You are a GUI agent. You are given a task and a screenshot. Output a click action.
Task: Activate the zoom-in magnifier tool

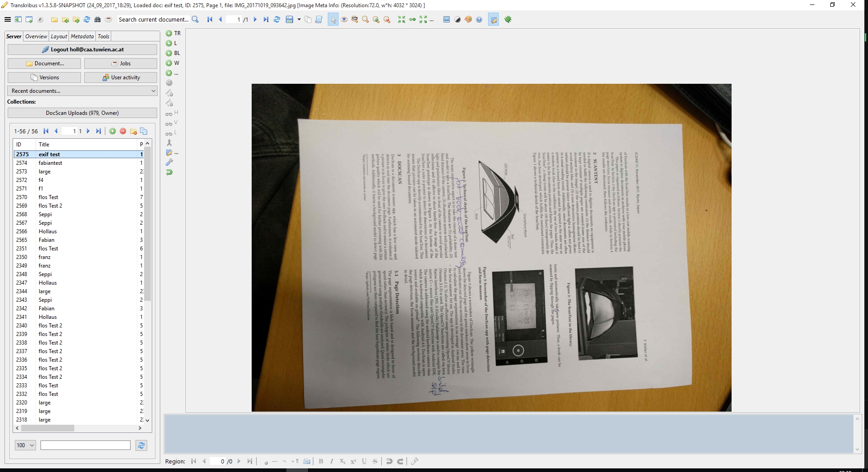click(376, 19)
